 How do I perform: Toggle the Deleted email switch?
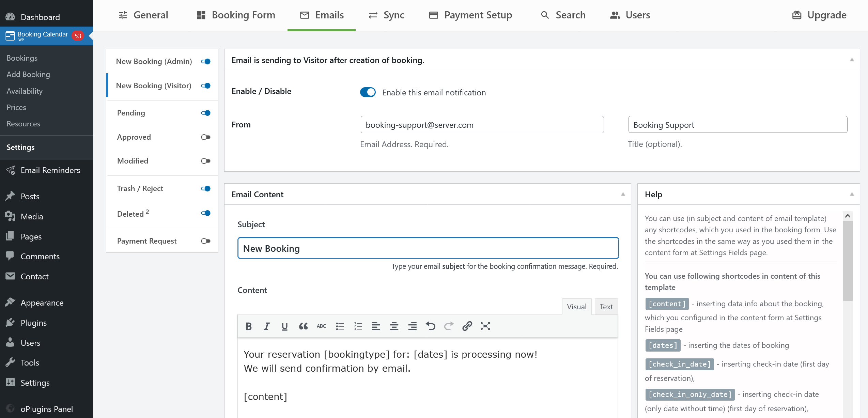(206, 213)
